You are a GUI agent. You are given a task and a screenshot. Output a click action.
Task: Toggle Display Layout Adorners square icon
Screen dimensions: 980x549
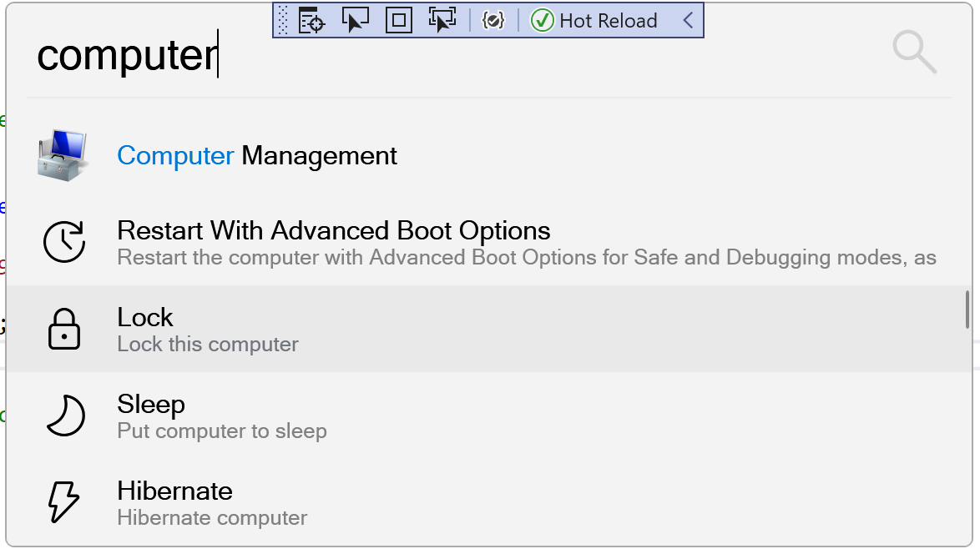[x=399, y=21]
